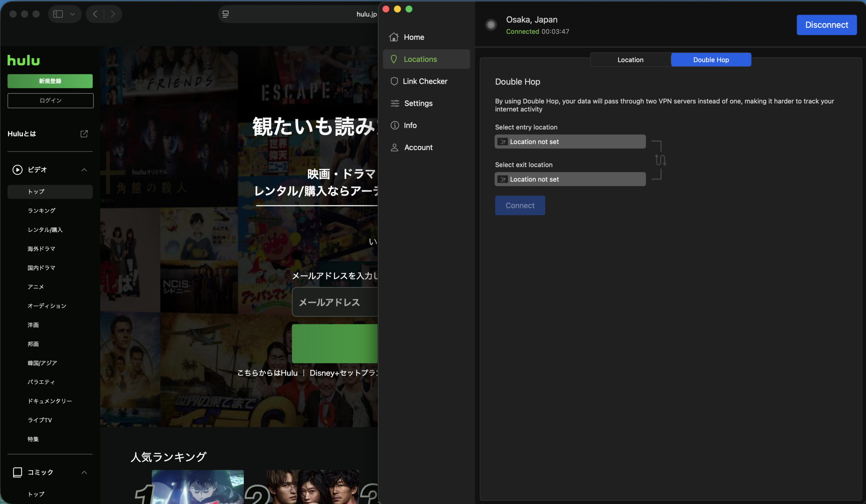Click the Info circle icon

394,125
